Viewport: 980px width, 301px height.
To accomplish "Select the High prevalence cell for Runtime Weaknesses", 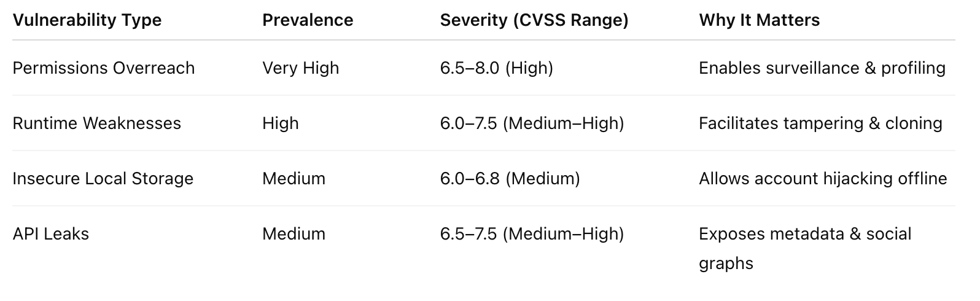I will 281,123.
